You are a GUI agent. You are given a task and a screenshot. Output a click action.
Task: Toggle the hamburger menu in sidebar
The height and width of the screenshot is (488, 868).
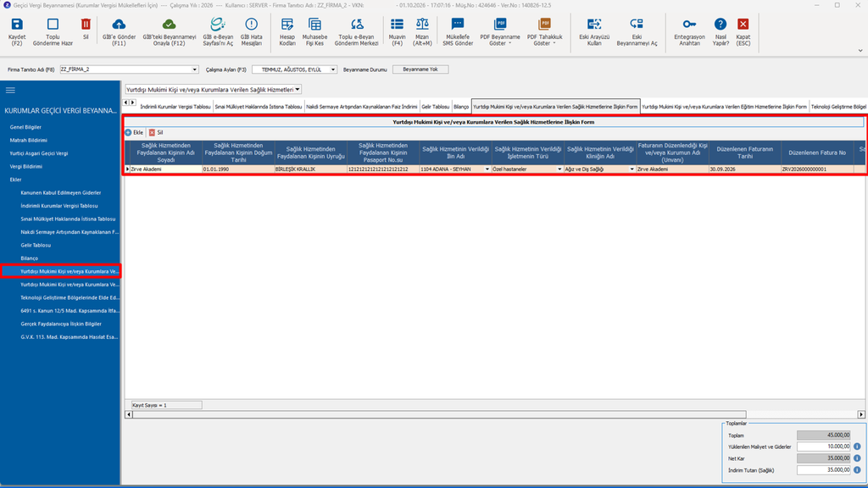click(x=10, y=90)
